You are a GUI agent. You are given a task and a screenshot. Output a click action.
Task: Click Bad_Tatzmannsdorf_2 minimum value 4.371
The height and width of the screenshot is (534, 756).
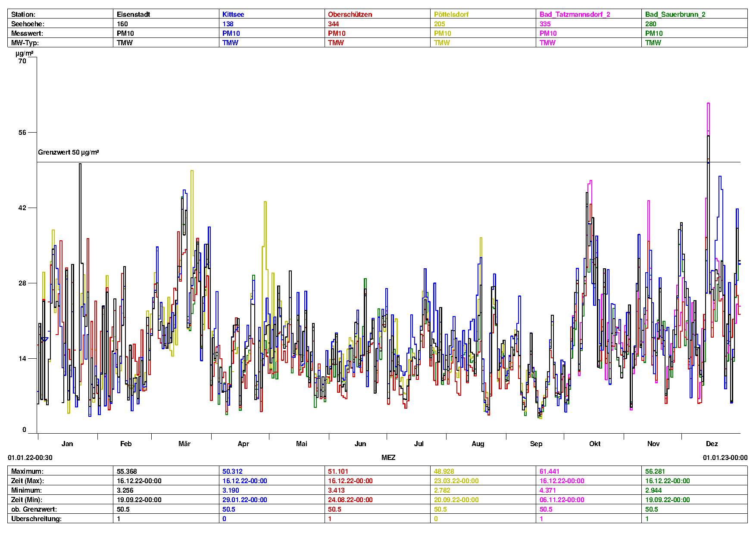(548, 490)
